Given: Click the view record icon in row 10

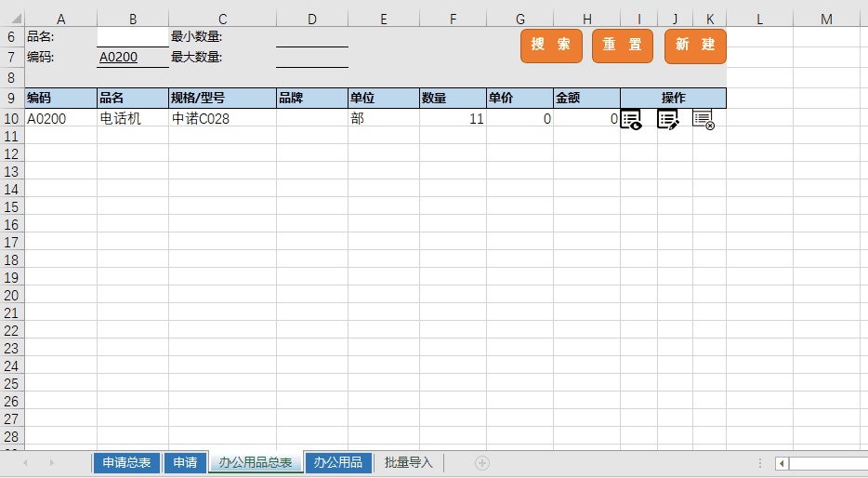Looking at the screenshot, I should tap(631, 119).
